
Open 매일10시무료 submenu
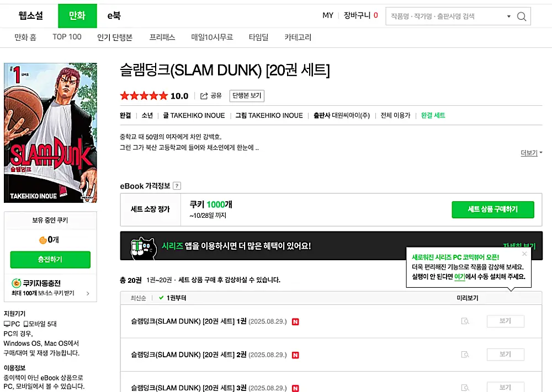coord(212,37)
